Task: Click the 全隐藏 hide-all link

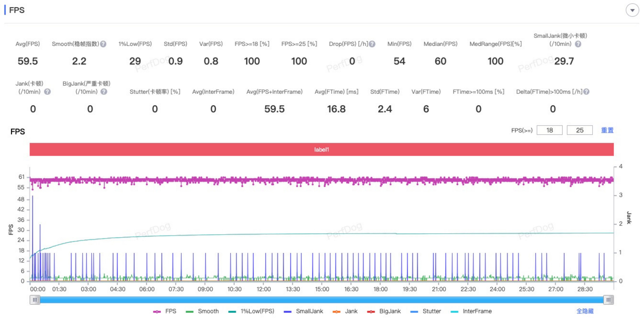Action: [x=585, y=311]
